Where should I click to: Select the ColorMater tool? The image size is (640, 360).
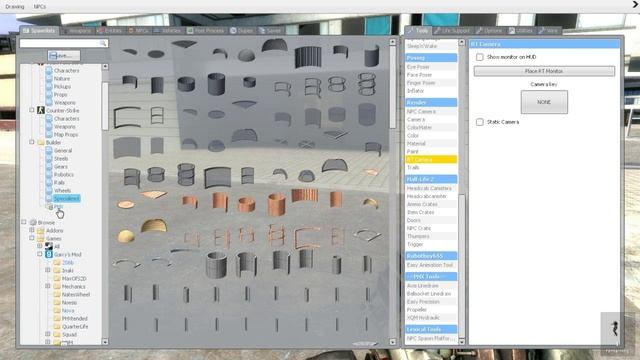[431, 127]
